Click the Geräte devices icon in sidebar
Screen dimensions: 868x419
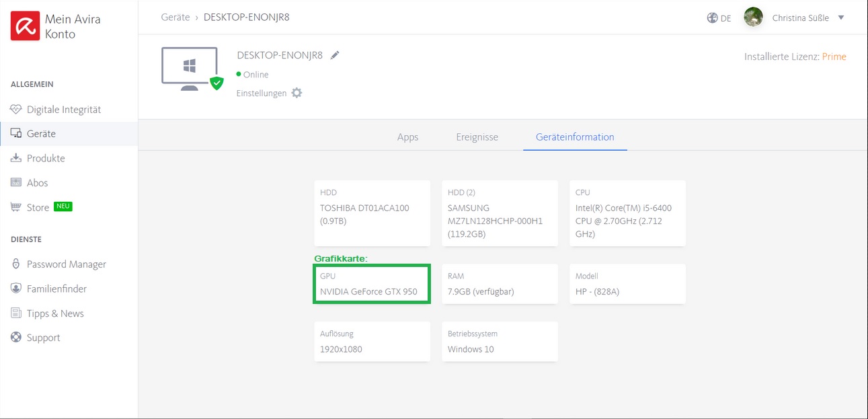pyautogui.click(x=16, y=134)
